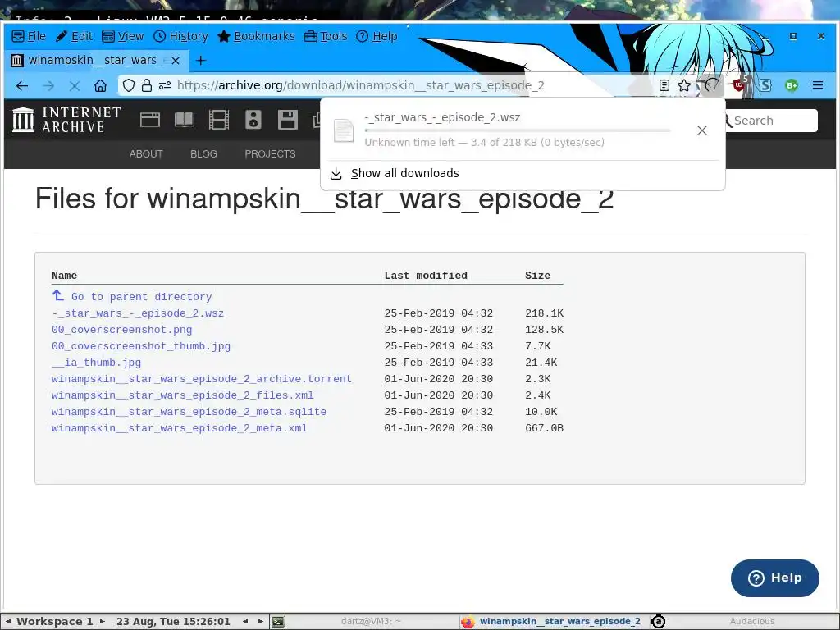Select the winampskin__star_wars browser tab
Viewport: 840px width, 630px height.
tap(97, 60)
